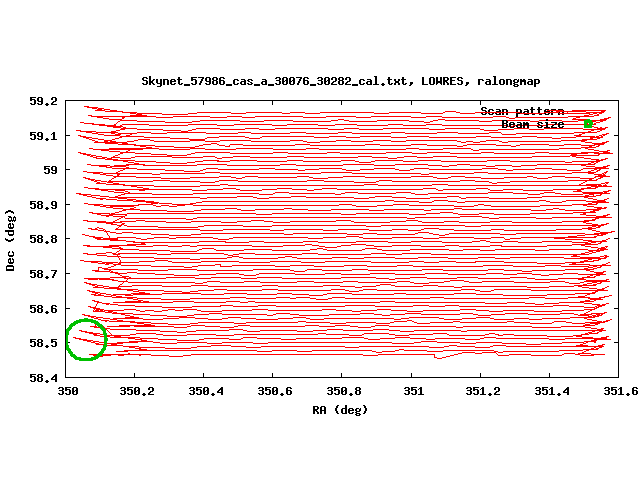Click the 350.6 RA tick label
The width and height of the screenshot is (640, 480).
tap(275, 391)
